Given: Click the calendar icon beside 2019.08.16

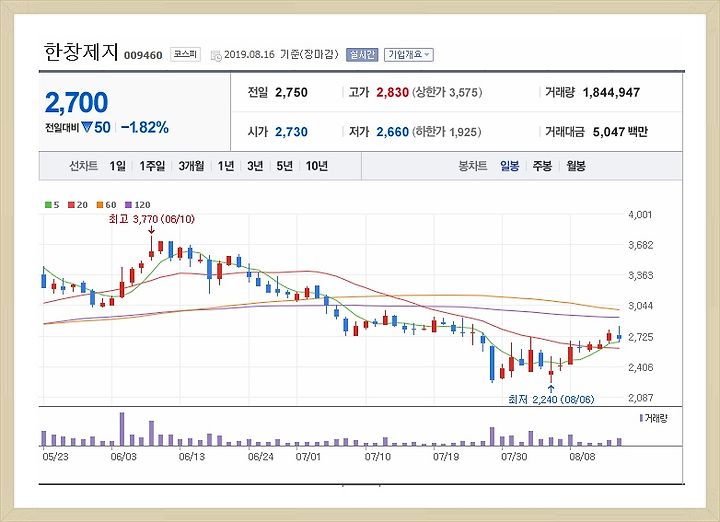Looking at the screenshot, I should tap(216, 56).
